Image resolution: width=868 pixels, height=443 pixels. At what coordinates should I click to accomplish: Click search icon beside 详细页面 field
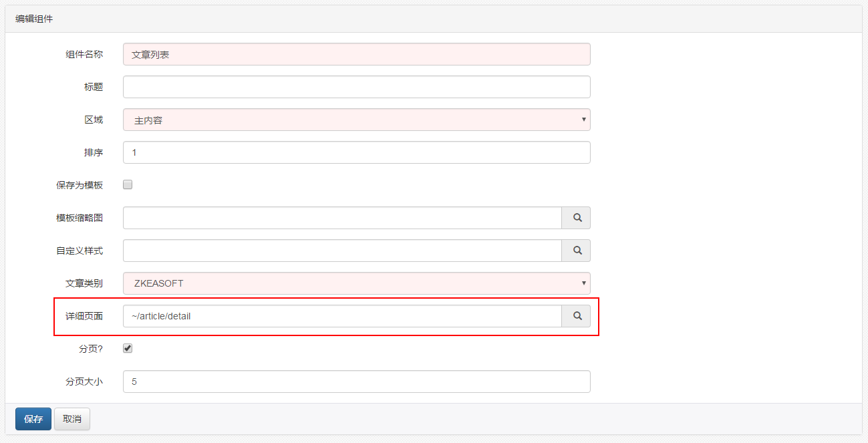tap(576, 316)
